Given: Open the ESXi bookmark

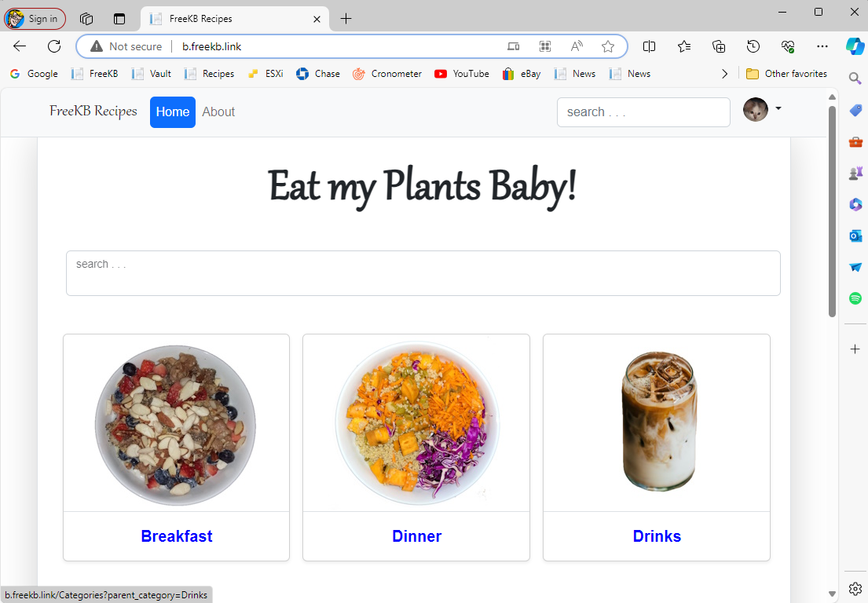Looking at the screenshot, I should click(266, 74).
